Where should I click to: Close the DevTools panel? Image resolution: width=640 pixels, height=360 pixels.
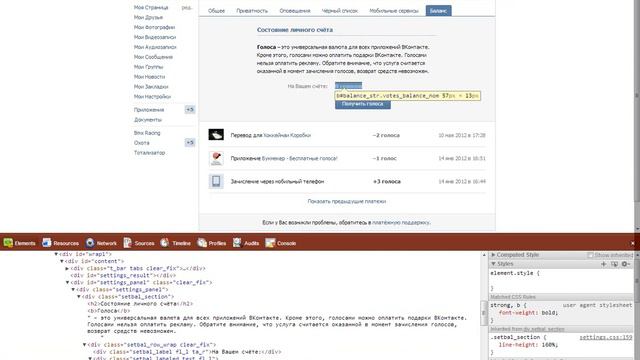633,243
